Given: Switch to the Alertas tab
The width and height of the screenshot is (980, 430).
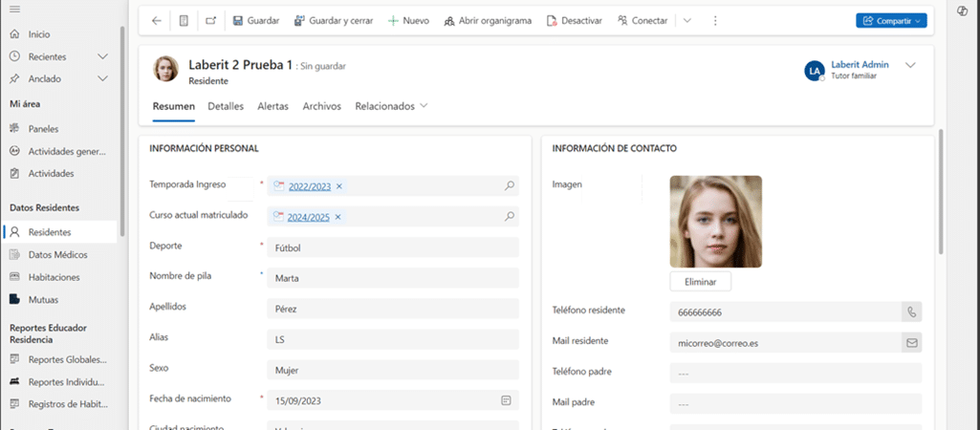Looking at the screenshot, I should 272,106.
